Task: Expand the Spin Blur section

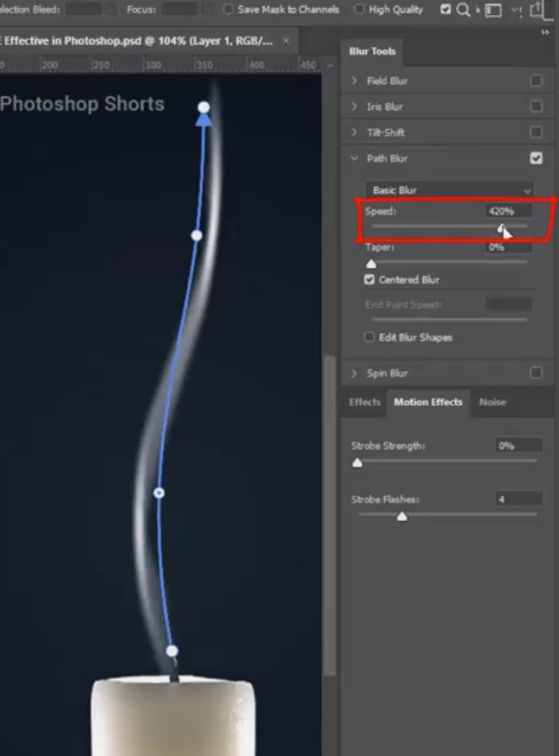Action: coord(354,373)
